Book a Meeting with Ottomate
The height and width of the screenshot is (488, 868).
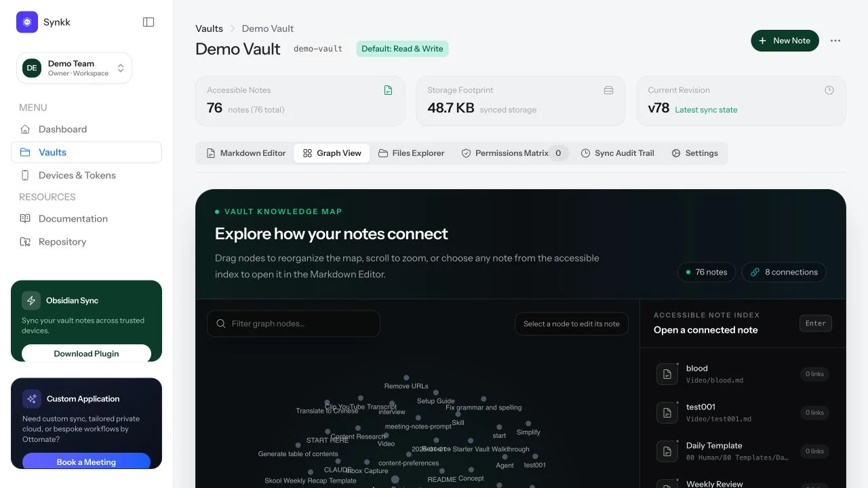pos(86,462)
